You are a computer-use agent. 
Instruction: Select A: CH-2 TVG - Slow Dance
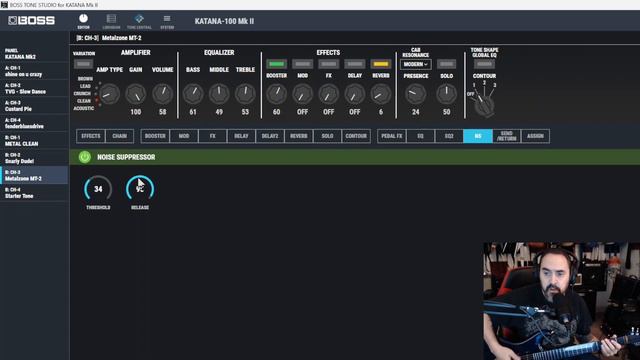34,89
